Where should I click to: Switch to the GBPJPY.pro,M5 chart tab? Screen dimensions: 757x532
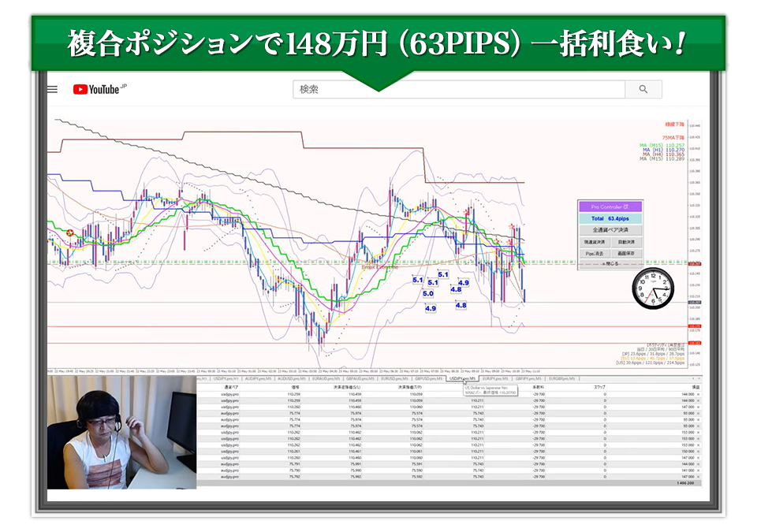click(x=528, y=378)
